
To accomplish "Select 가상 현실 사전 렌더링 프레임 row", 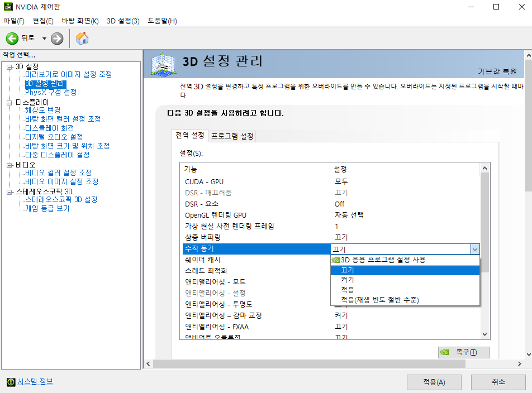I will [x=331, y=226].
